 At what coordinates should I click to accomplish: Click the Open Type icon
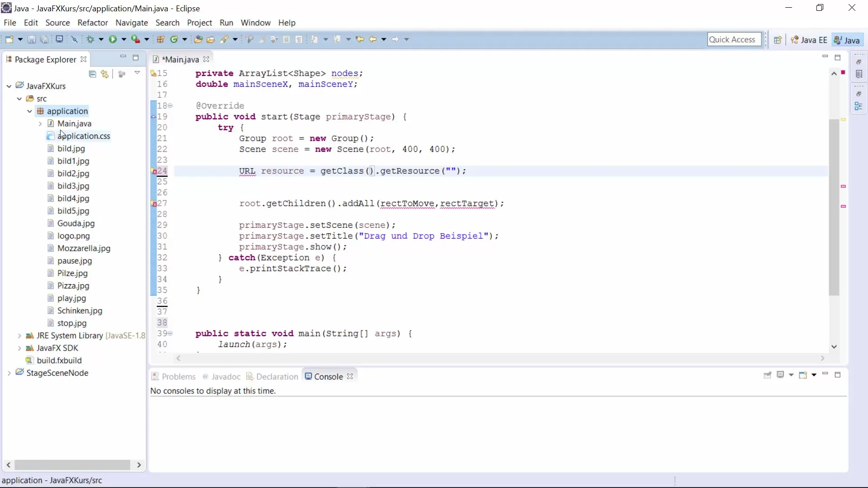(x=198, y=39)
